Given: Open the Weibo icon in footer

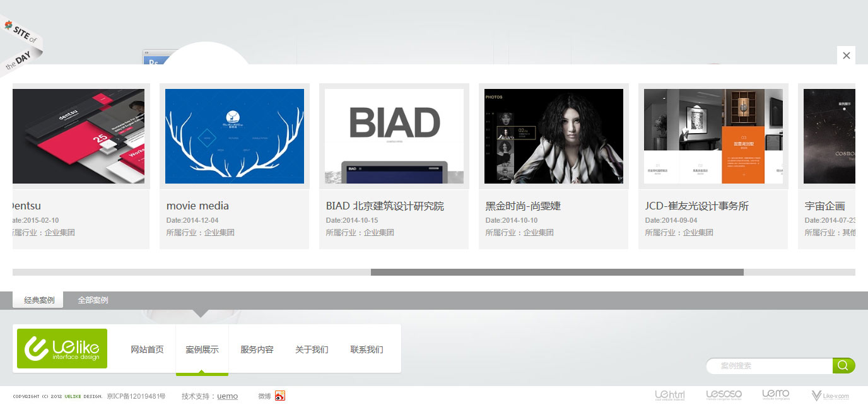Looking at the screenshot, I should (280, 396).
